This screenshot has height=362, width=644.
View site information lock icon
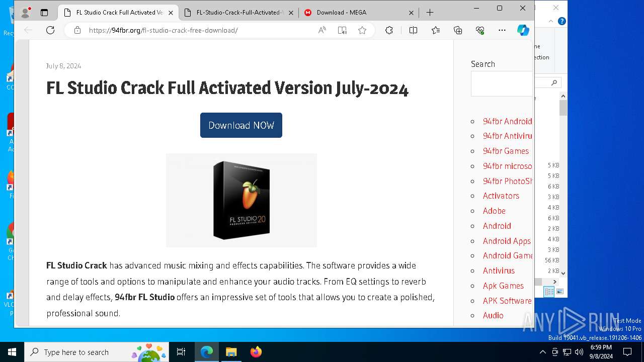point(77,30)
